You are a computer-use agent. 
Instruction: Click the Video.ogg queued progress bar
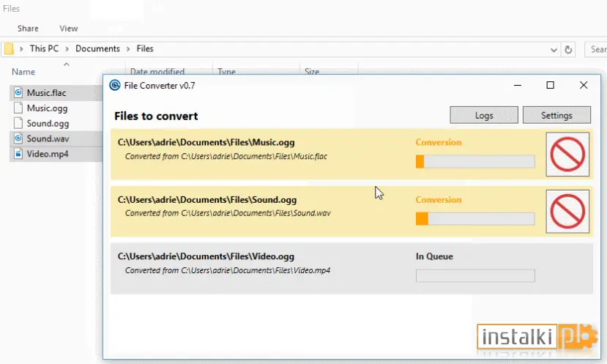pyautogui.click(x=475, y=275)
